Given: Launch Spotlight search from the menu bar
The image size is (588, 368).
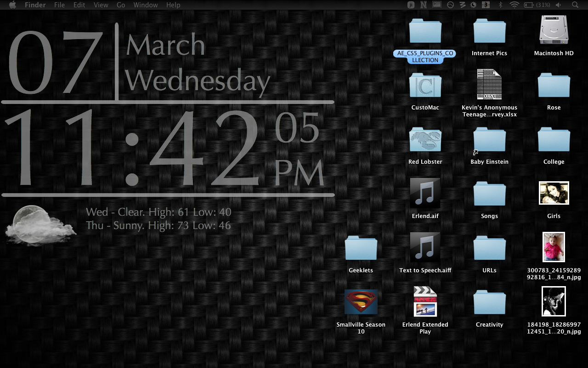Looking at the screenshot, I should tap(574, 5).
